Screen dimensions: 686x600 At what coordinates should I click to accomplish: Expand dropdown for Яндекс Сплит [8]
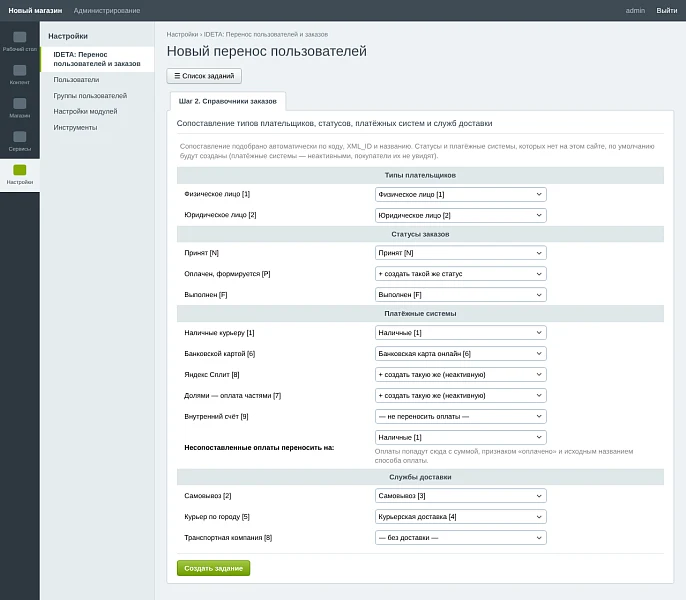[x=460, y=375]
